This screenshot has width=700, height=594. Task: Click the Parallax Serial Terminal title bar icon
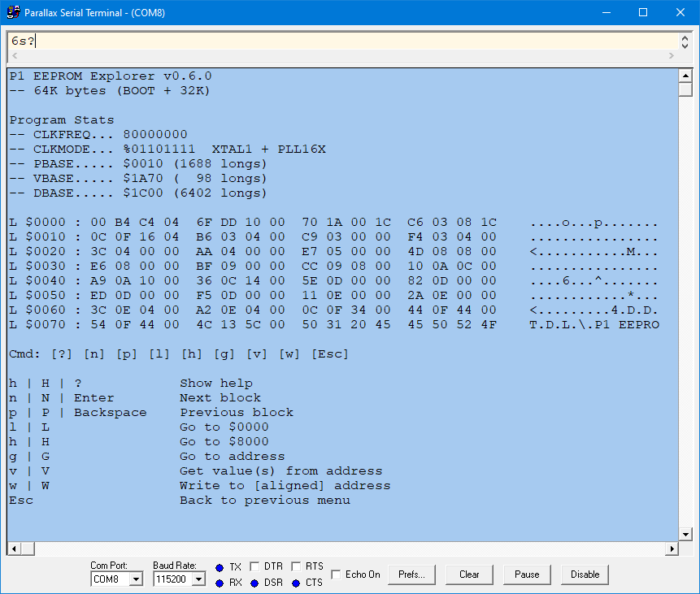coord(13,12)
